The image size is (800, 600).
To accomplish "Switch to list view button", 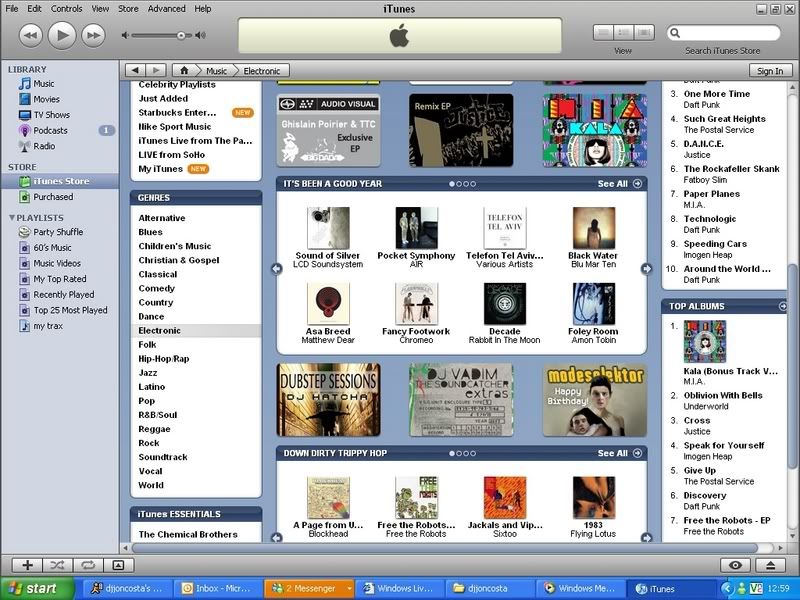I will tap(603, 33).
